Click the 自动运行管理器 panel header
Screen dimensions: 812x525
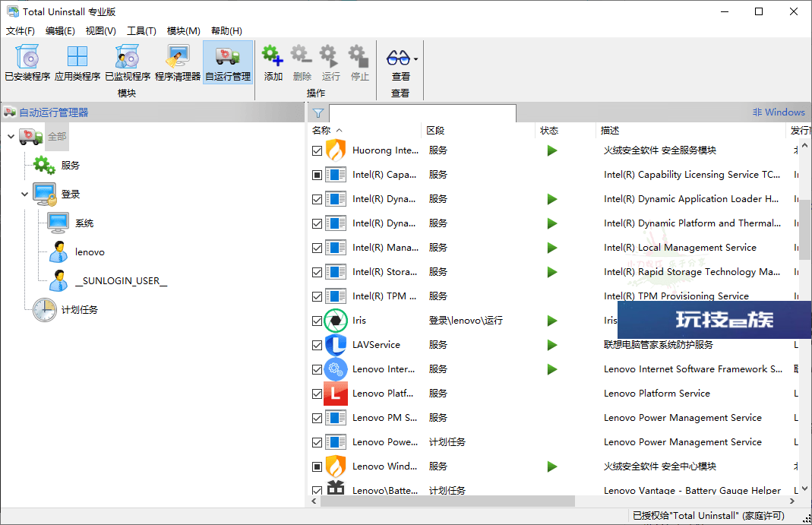(153, 112)
